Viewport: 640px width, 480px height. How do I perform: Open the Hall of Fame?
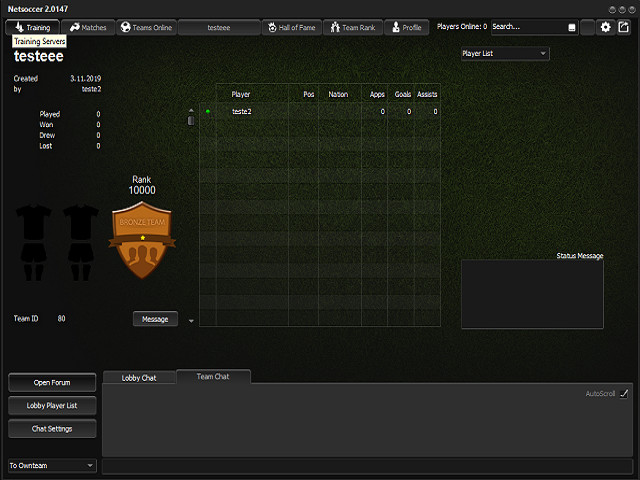(x=292, y=27)
